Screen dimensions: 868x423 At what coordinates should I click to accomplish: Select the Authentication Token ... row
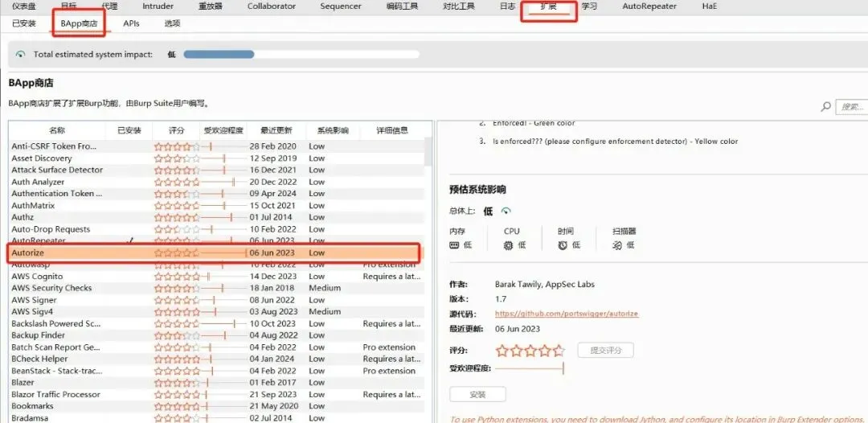[x=215, y=193]
